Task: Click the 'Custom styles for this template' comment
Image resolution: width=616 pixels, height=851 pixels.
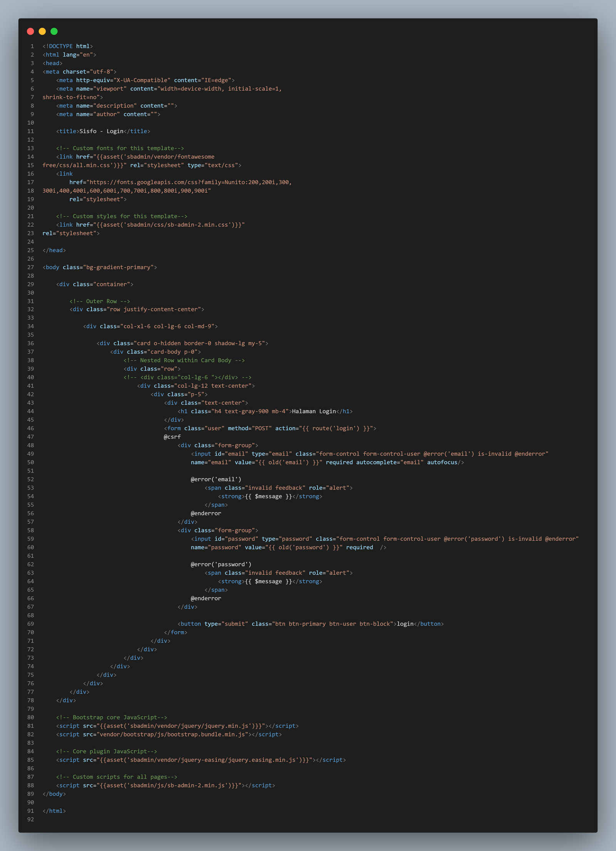Action: click(122, 216)
